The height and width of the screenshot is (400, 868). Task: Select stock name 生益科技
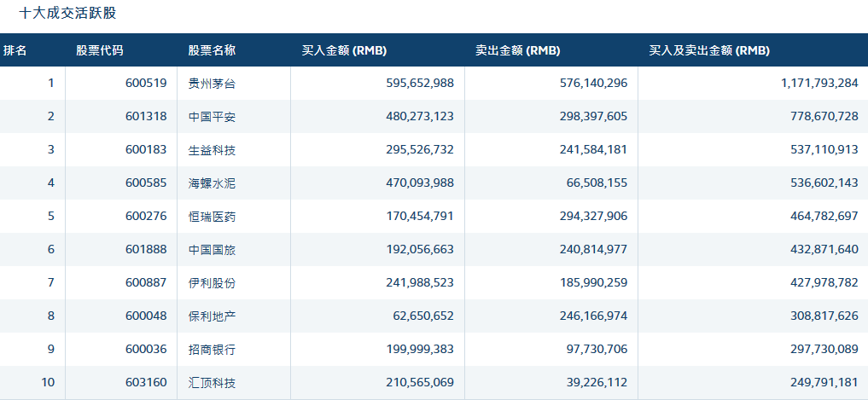tap(212, 150)
